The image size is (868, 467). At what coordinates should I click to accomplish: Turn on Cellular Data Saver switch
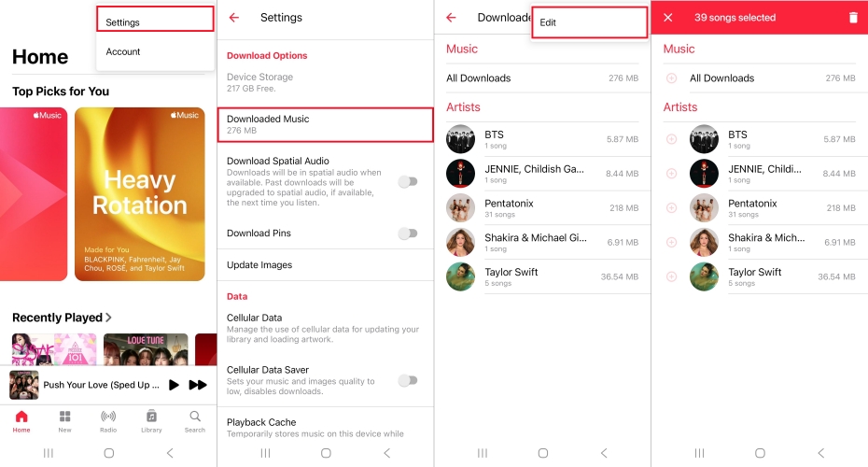tap(408, 380)
